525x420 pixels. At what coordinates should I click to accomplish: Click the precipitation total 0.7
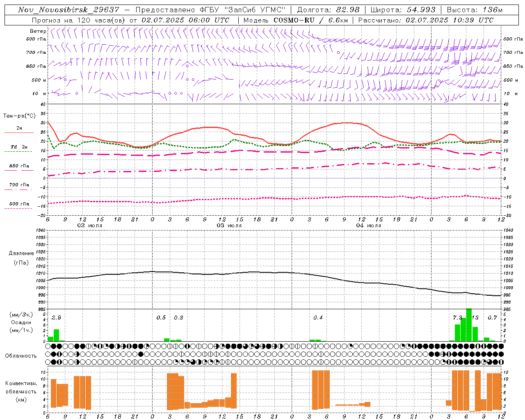[x=492, y=317]
